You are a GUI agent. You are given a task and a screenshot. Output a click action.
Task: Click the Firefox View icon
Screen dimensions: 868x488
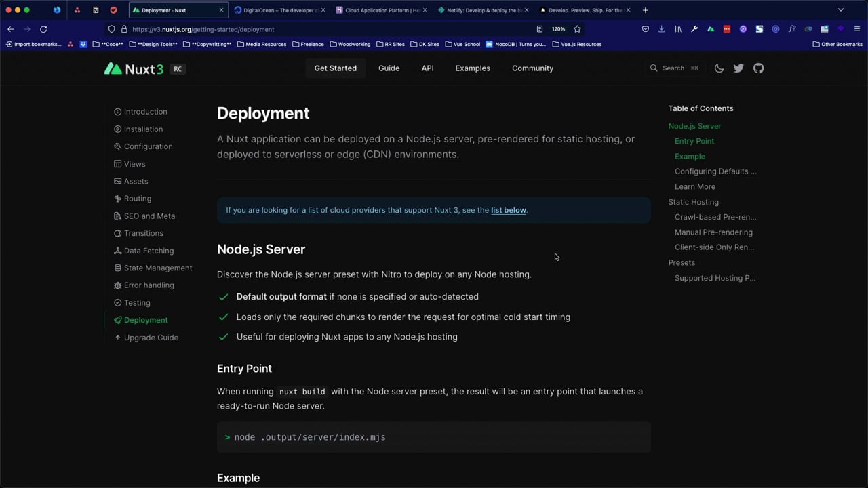pos(57,10)
